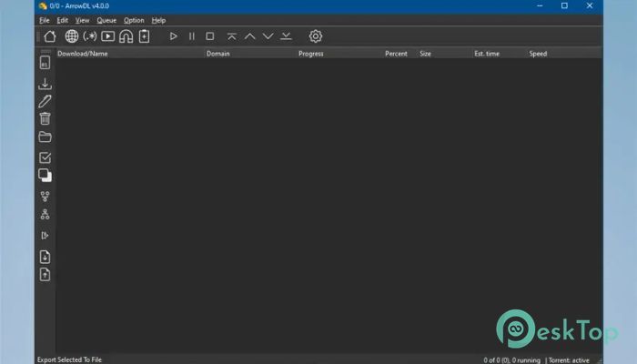Click the Home icon in toolbar
Image resolution: width=637 pixels, height=364 pixels.
point(50,36)
